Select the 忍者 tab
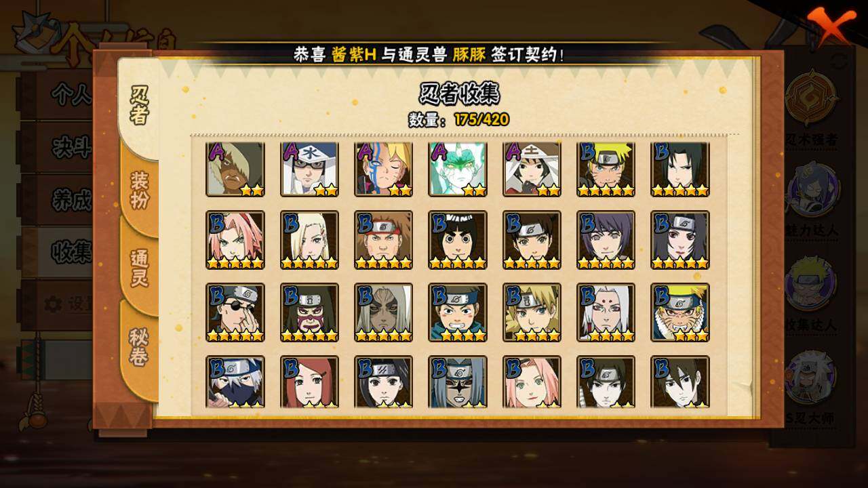The image size is (868, 488). click(138, 106)
